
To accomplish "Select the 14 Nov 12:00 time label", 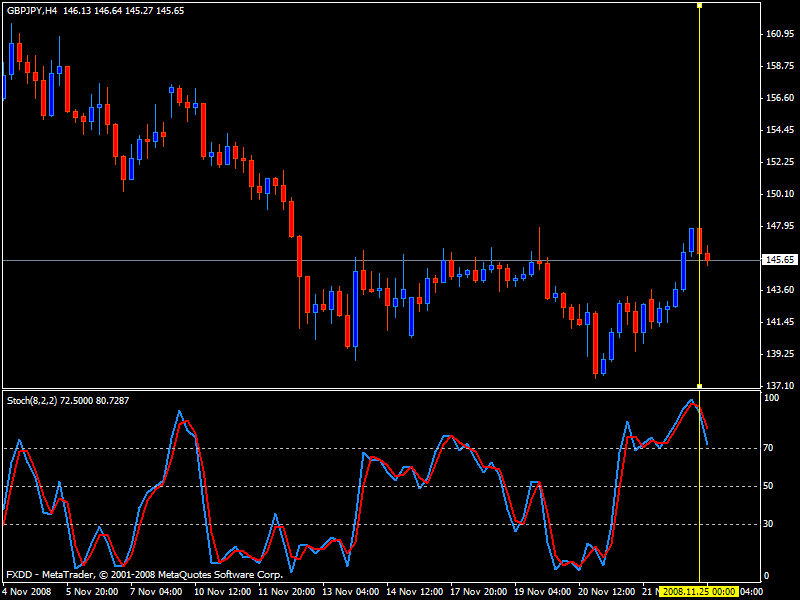I will pyautogui.click(x=417, y=591).
